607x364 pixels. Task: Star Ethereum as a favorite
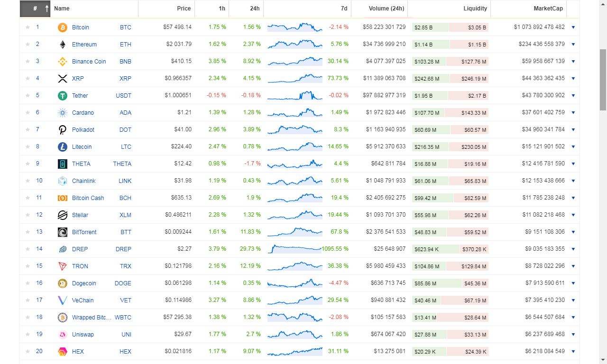tap(28, 45)
